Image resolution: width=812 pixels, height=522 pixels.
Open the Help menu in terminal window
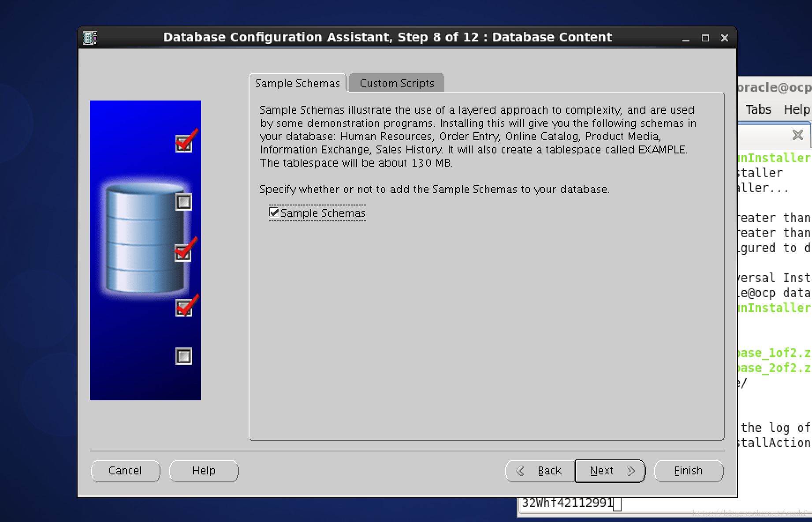797,109
